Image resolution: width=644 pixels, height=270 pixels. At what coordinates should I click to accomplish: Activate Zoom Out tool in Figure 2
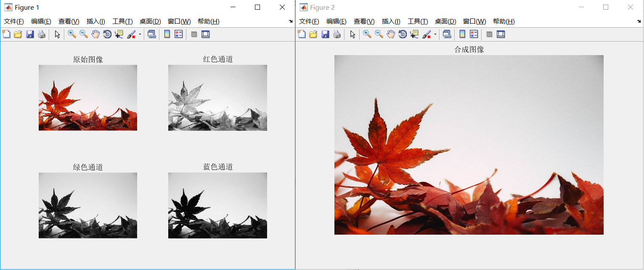379,34
